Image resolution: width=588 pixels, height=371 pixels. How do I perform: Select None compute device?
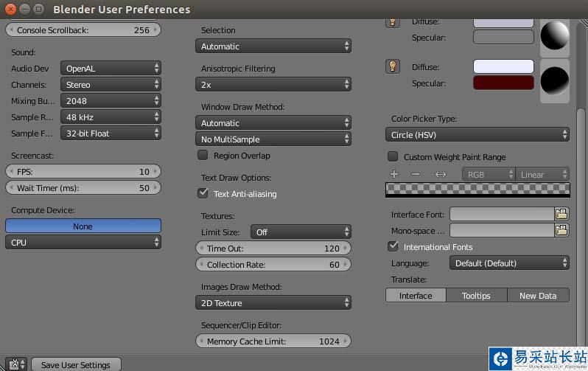click(x=83, y=226)
